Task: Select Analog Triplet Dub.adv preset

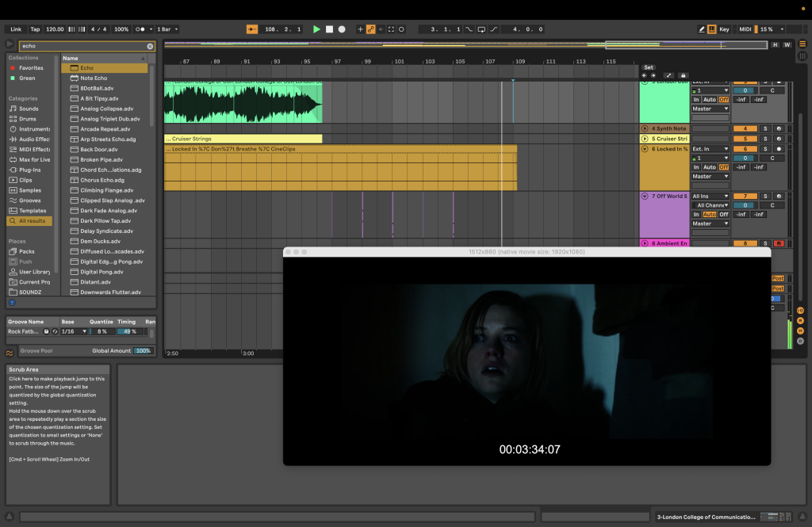Action: point(109,119)
